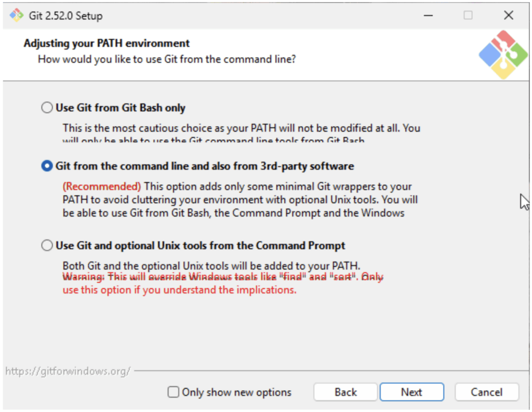Open the gitforwindows.org link
The image size is (532, 412).
point(68,371)
